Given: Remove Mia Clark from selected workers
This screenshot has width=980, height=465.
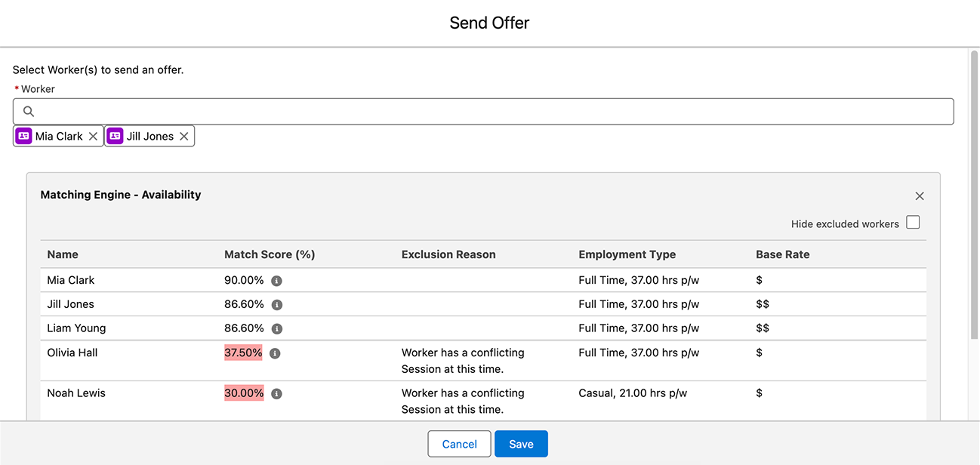Looking at the screenshot, I should point(93,136).
